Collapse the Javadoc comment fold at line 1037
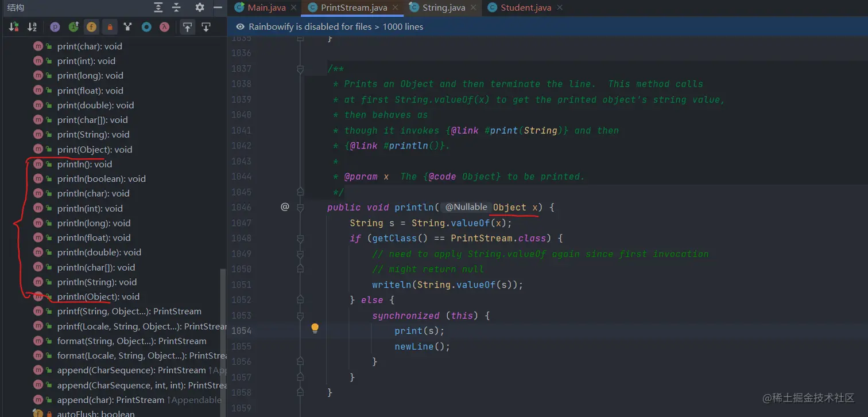868x417 pixels. (300, 69)
